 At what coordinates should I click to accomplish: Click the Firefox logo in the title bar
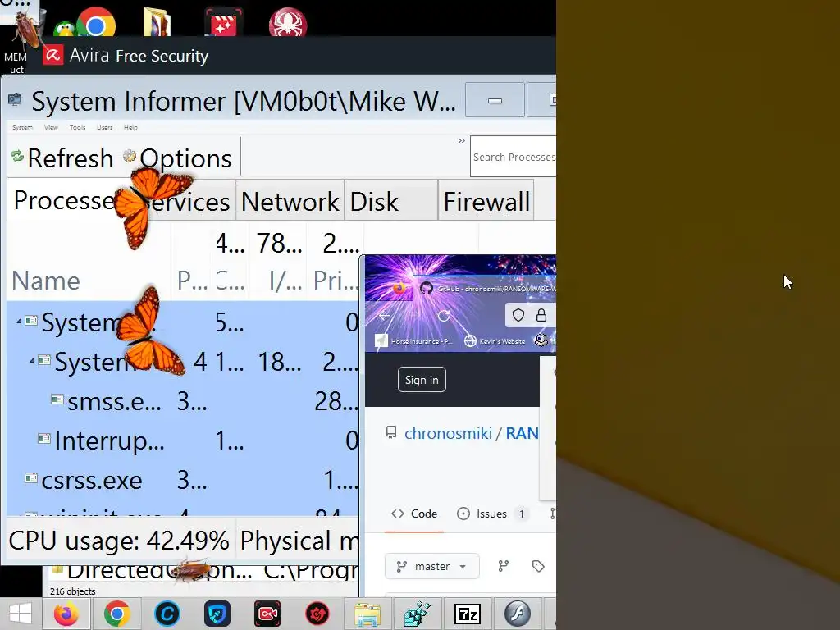[399, 288]
